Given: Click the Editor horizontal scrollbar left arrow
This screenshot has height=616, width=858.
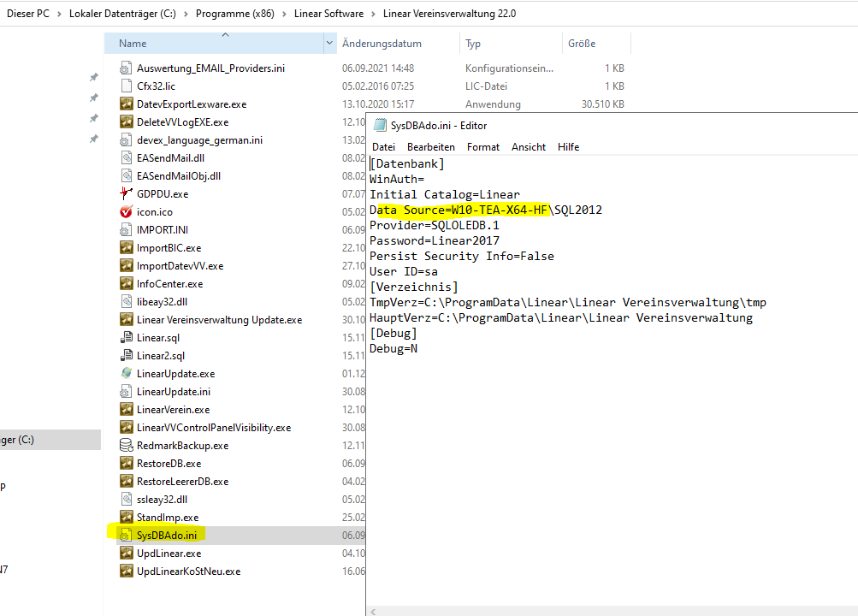Looking at the screenshot, I should (373, 612).
